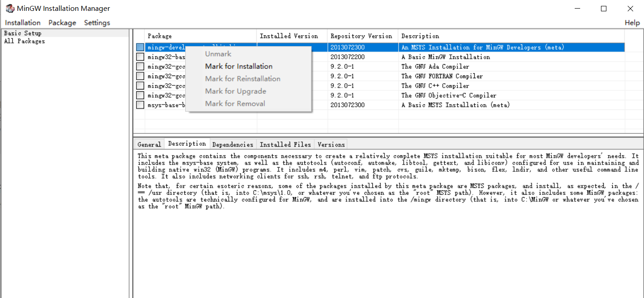The height and width of the screenshot is (298, 644).
Task: Click 'The GNU Objective-C Compiler' cell
Action: [449, 95]
